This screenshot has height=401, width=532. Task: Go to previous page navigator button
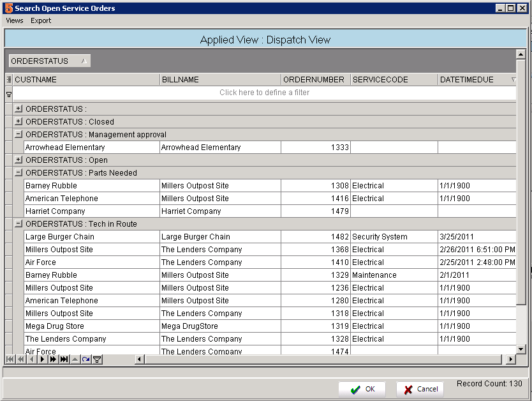coord(20,359)
